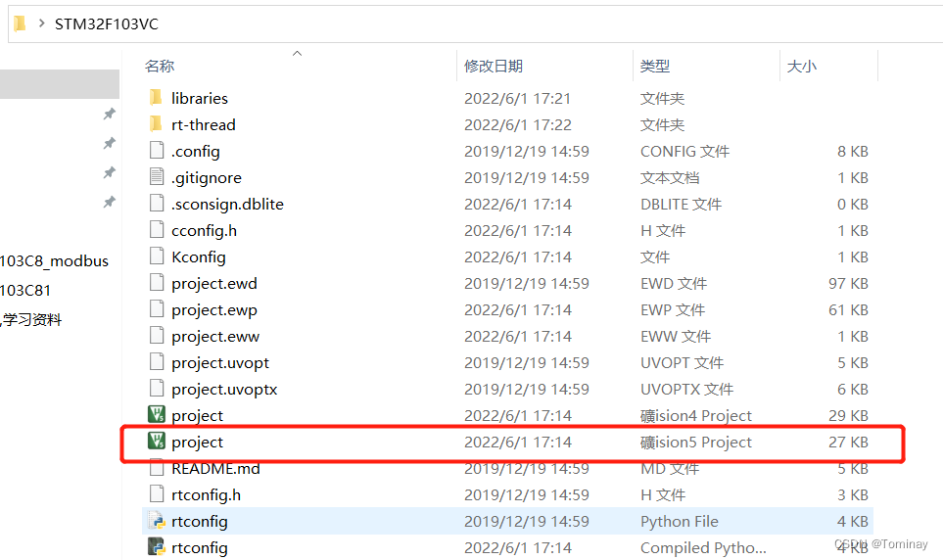Select the highlighted gray sidebar entry

tap(60, 84)
